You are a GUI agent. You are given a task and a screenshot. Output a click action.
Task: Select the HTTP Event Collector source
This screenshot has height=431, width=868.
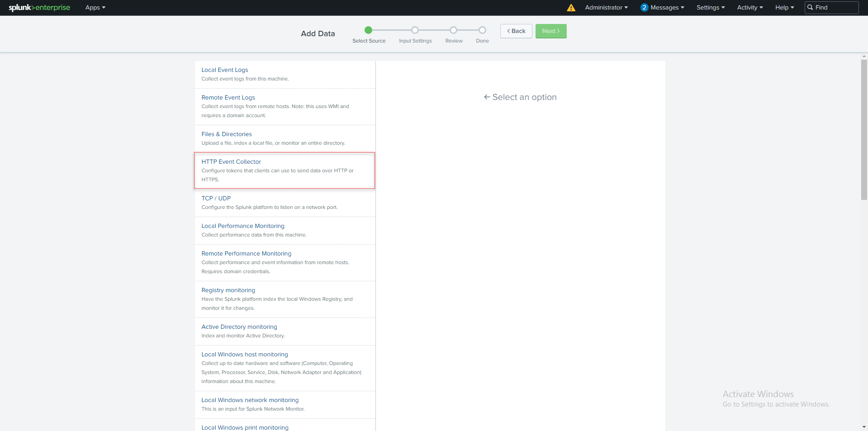[231, 161]
